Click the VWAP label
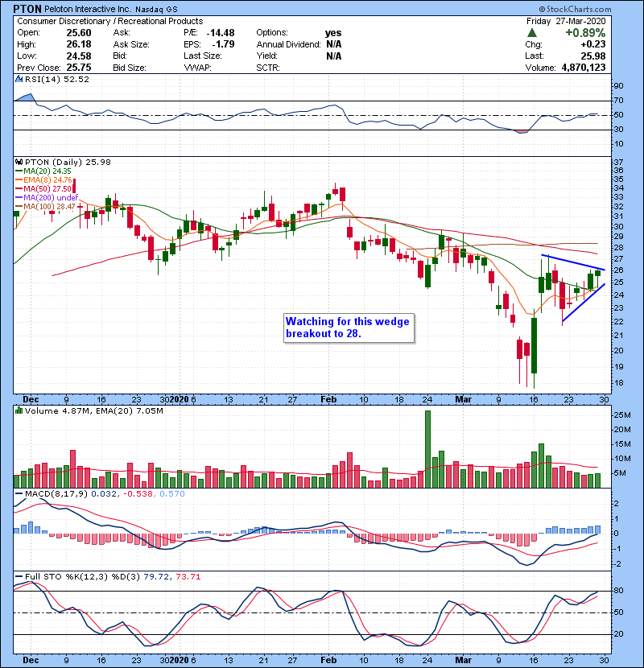This screenshot has height=668, width=644. pyautogui.click(x=197, y=68)
